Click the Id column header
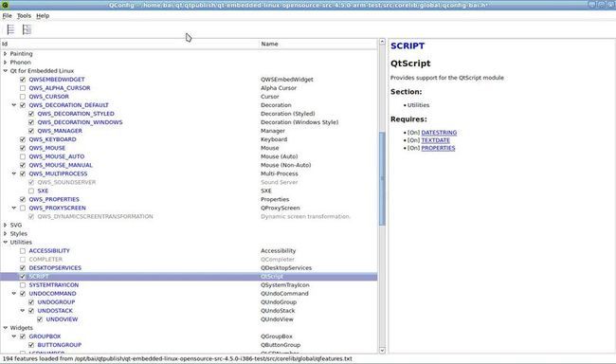The image size is (616, 364). point(130,44)
